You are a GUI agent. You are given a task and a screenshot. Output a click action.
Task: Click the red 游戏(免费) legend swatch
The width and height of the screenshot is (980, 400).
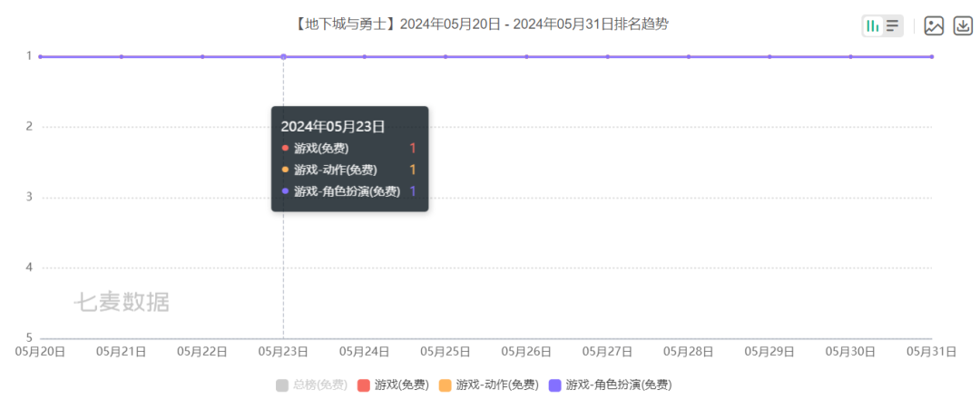(x=364, y=385)
